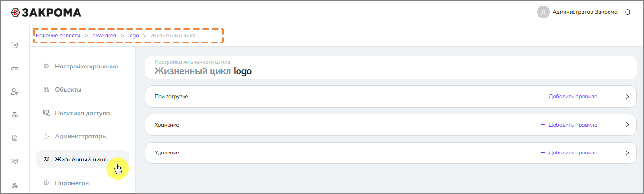Click the storage disk icon in left rail
The image size is (644, 194).
tap(15, 69)
